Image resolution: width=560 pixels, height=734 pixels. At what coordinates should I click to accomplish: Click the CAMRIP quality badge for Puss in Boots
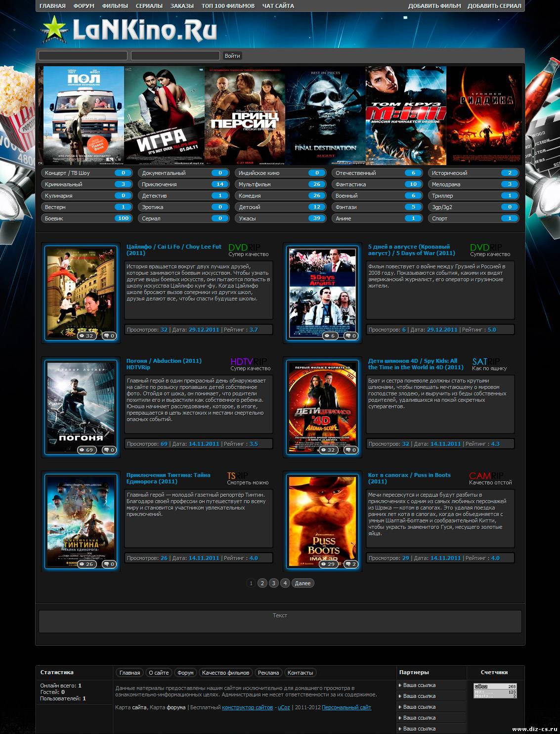(486, 475)
